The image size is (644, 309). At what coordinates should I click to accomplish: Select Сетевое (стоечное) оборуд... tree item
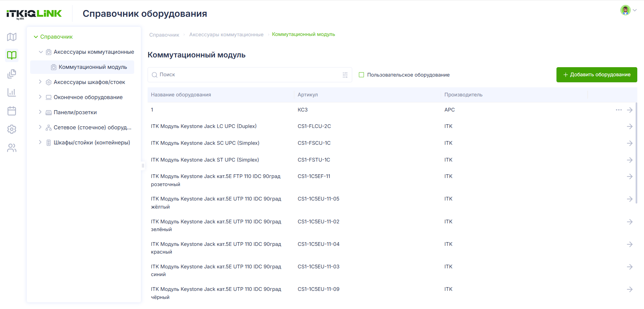coord(93,128)
